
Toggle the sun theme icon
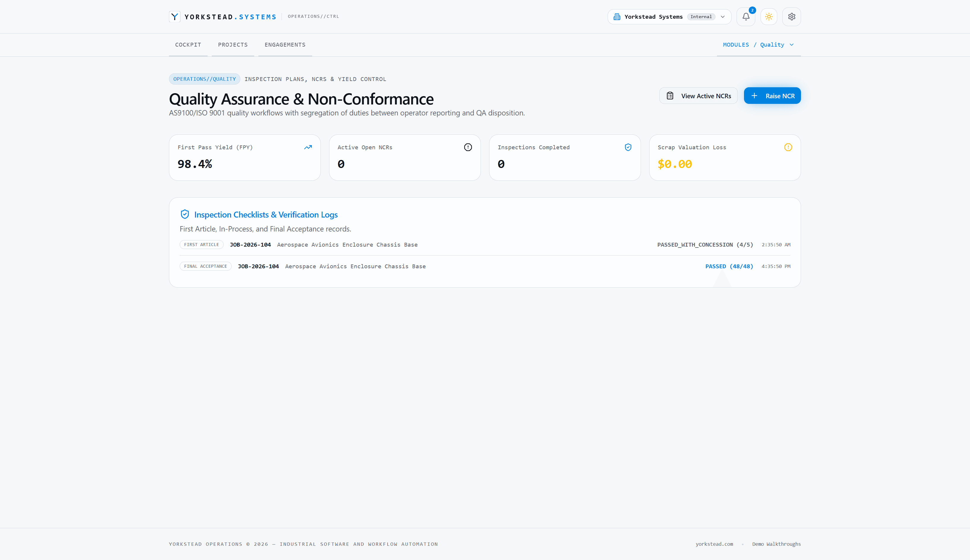point(769,17)
